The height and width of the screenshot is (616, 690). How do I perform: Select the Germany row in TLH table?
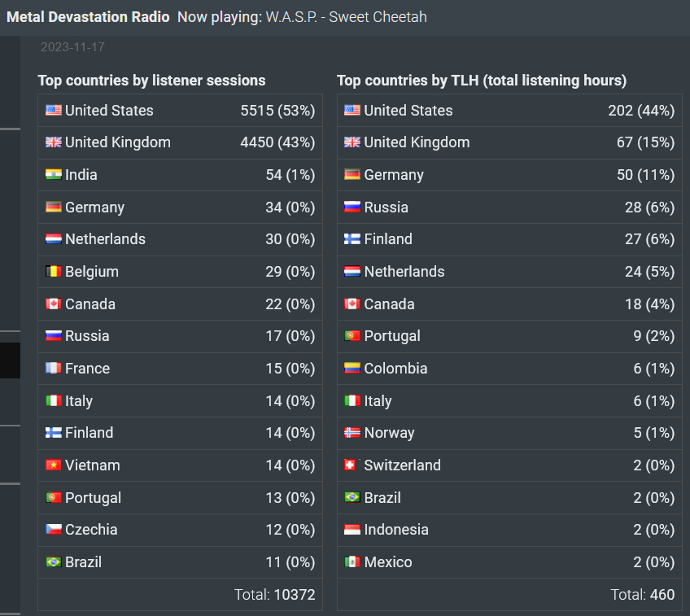click(509, 175)
